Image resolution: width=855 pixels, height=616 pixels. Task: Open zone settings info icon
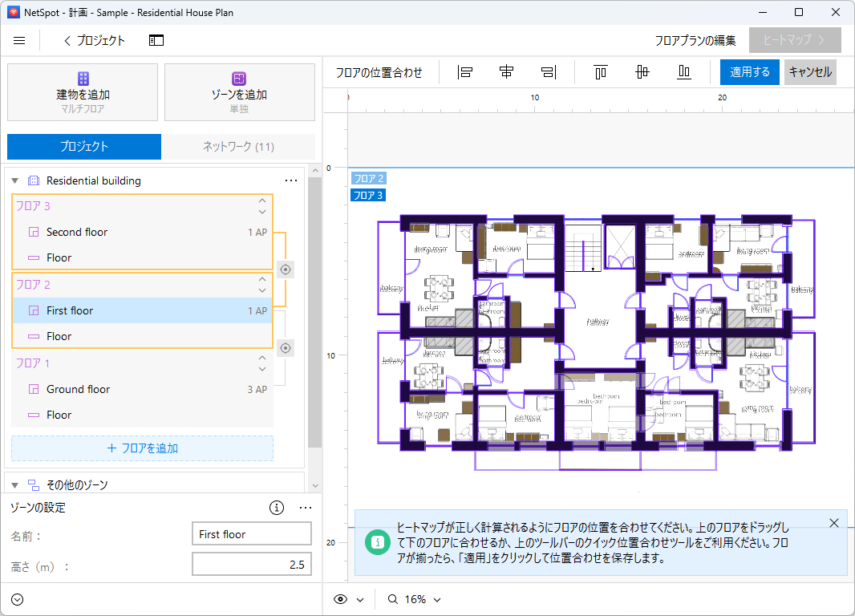pyautogui.click(x=277, y=508)
